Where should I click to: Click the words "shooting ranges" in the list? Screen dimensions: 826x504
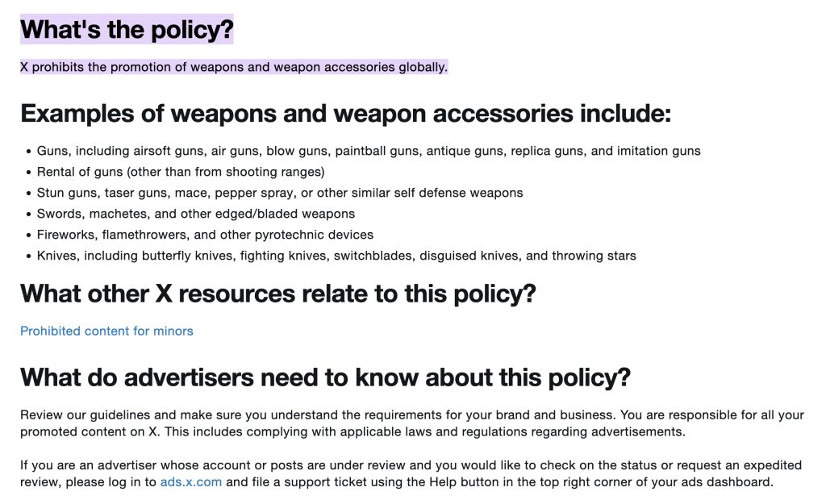tap(281, 172)
